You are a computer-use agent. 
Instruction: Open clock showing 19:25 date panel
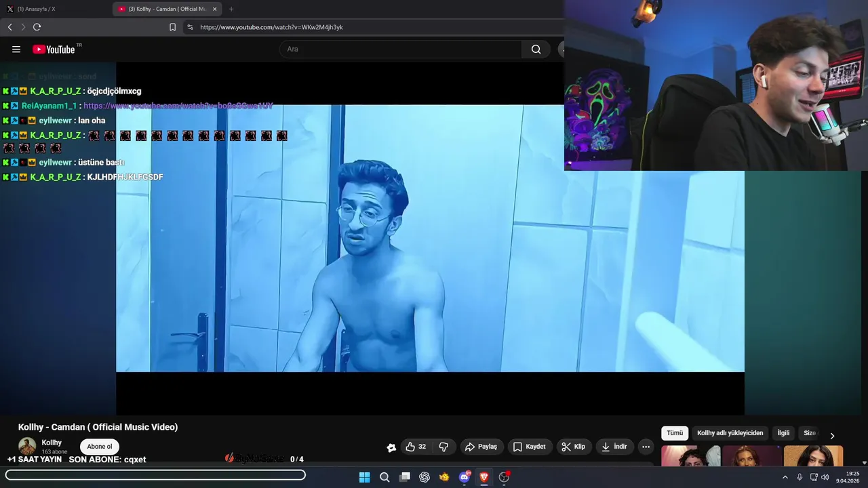[x=848, y=477]
